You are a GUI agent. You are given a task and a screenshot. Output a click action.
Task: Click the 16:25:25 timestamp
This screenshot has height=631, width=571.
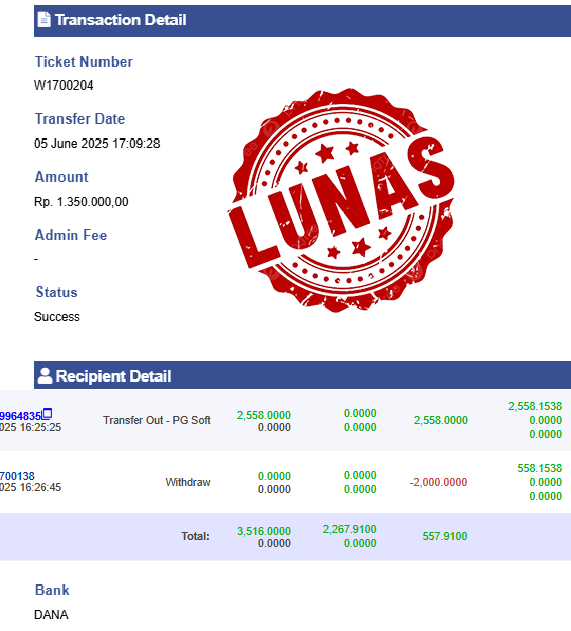pos(40,427)
